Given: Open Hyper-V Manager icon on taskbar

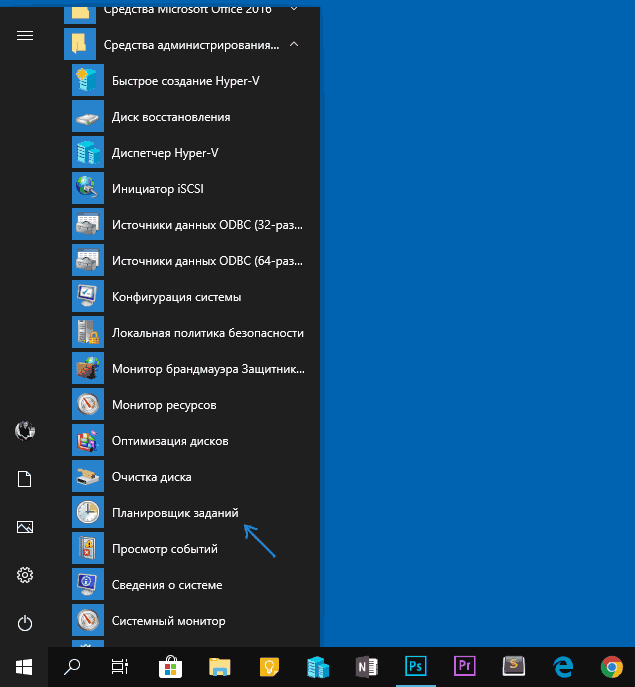Looking at the screenshot, I should 318,667.
